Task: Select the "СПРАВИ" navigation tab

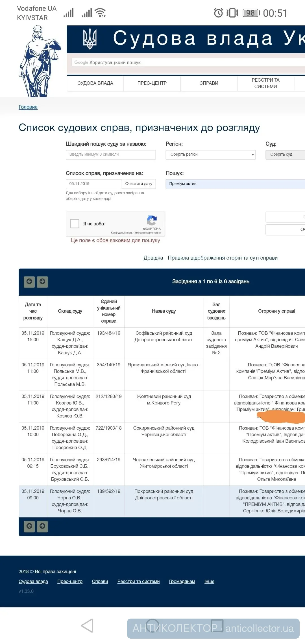Action: (x=209, y=83)
